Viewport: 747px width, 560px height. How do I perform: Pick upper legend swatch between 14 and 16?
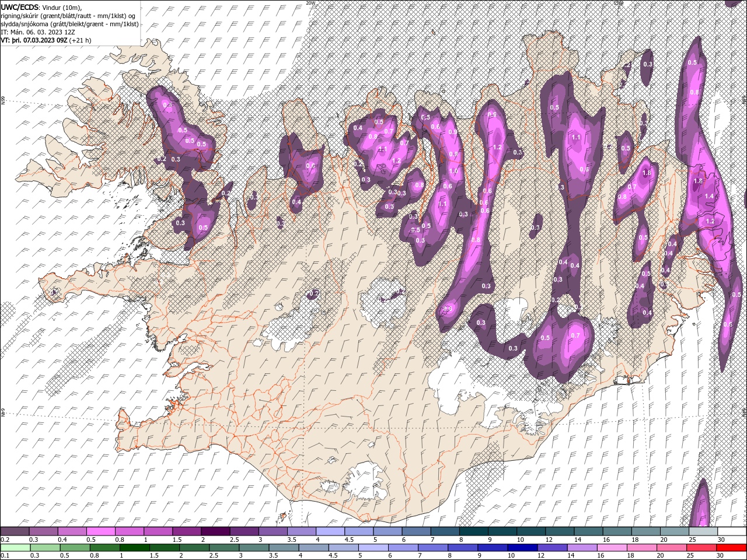click(x=588, y=531)
